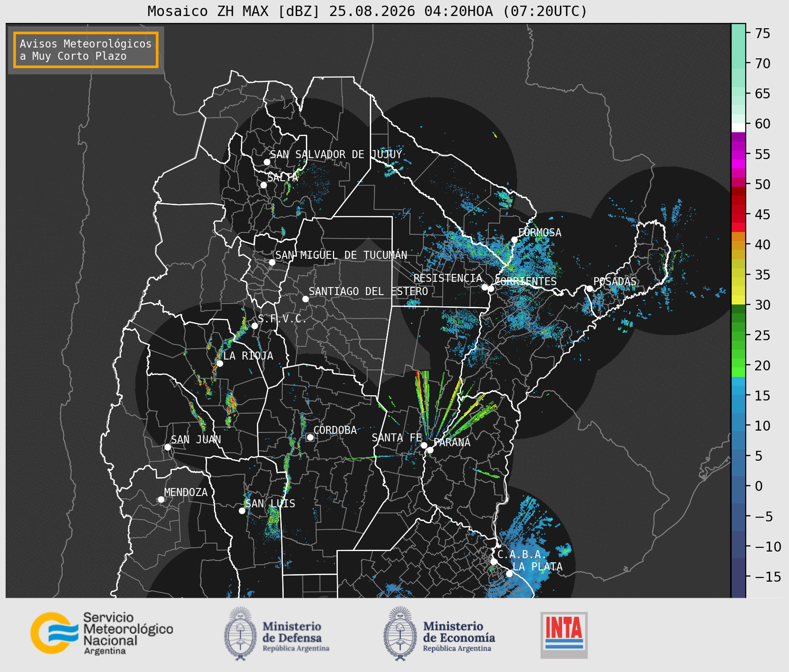Click the S.F.V.C. city marker

255,326
